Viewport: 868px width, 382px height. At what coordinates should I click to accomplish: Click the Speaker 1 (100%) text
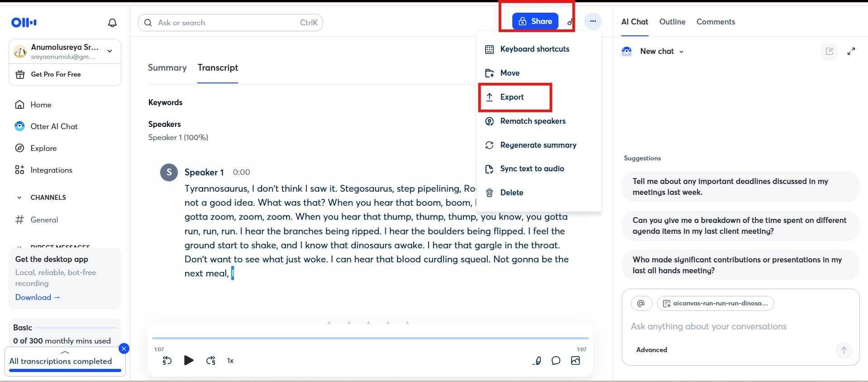point(178,137)
